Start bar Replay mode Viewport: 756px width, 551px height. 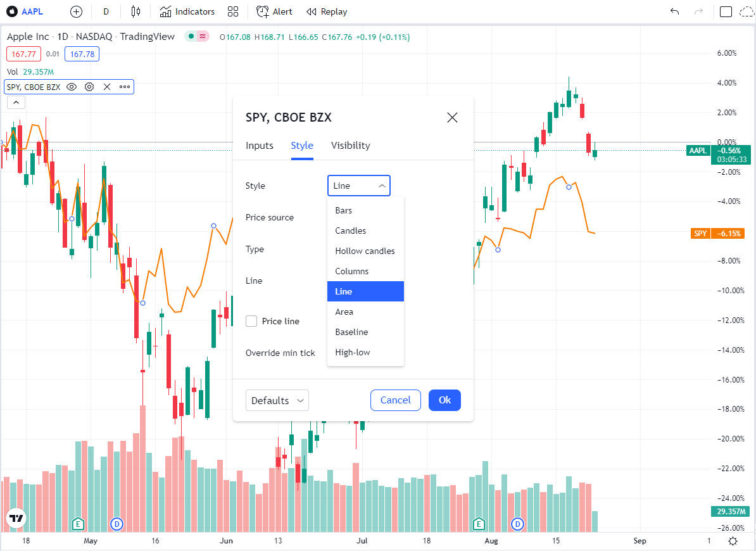(x=326, y=11)
